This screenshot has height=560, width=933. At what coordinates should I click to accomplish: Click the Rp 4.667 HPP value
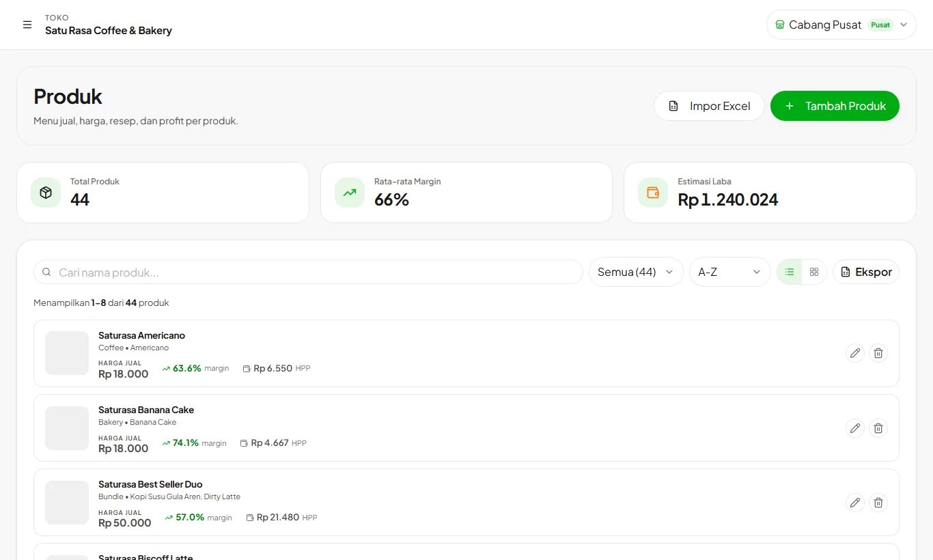click(x=270, y=443)
